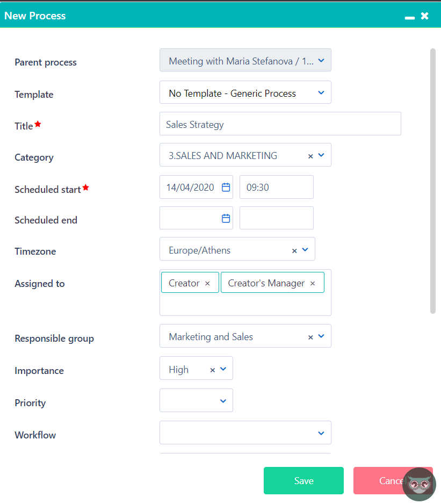Click the owl assistant icon

coord(418,484)
